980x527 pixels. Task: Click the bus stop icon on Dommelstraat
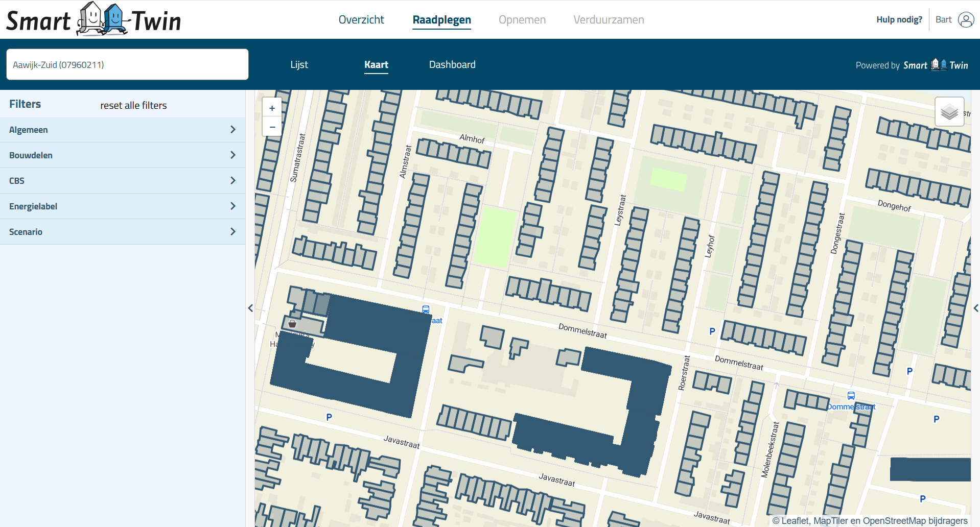click(851, 396)
